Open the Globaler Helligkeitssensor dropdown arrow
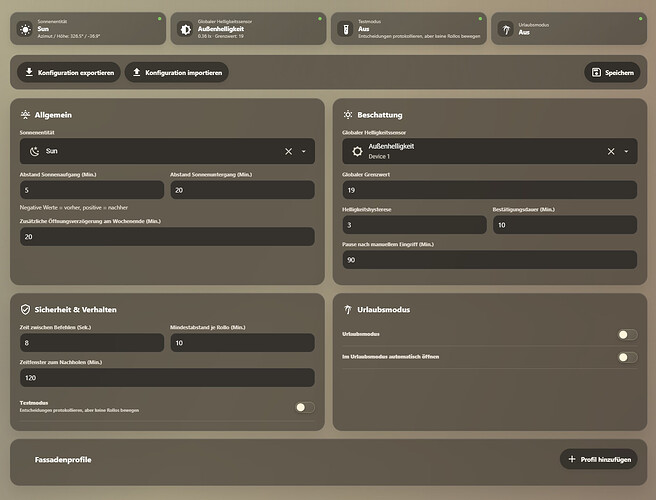 [626, 151]
